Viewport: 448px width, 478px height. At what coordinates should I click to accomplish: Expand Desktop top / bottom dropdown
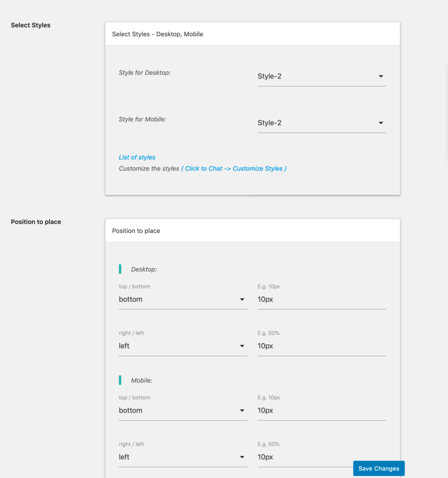pos(183,299)
